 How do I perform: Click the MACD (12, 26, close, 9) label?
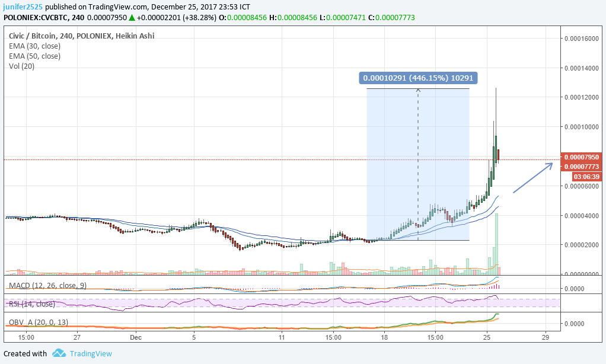[x=47, y=286]
